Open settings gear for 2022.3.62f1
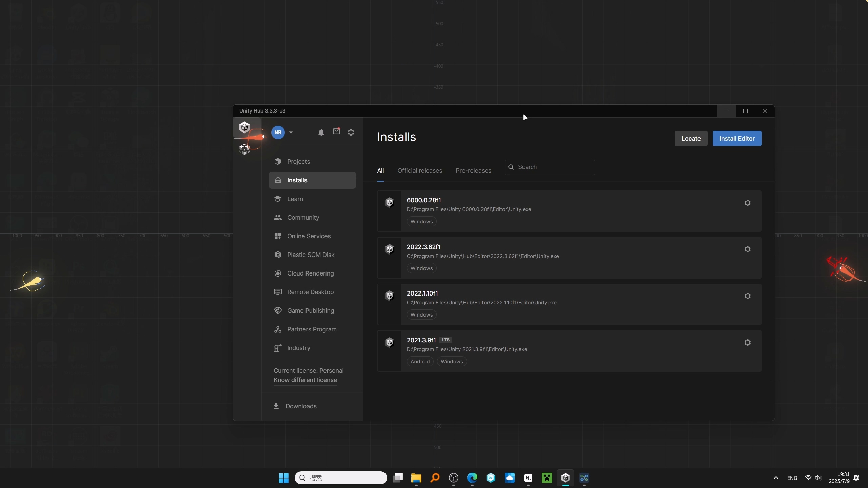 [x=747, y=249]
